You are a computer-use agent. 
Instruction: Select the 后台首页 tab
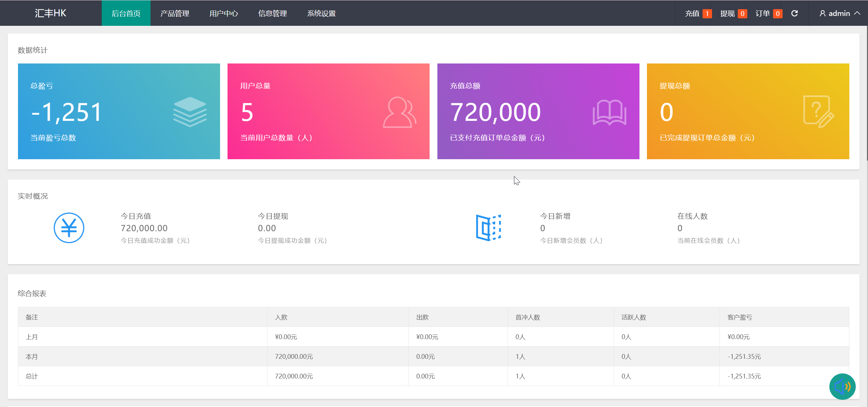pyautogui.click(x=126, y=13)
